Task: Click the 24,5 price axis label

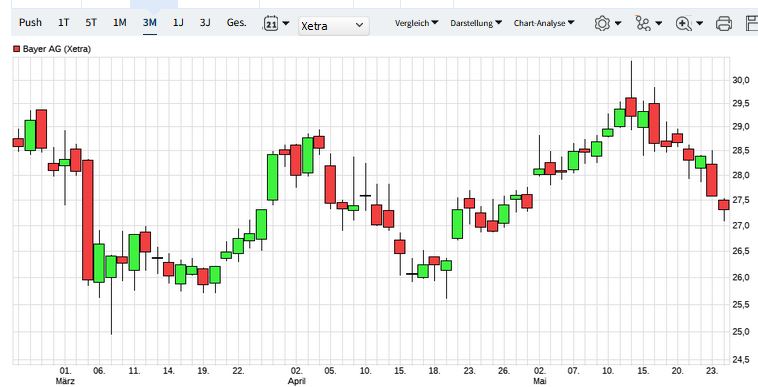Action: click(741, 360)
